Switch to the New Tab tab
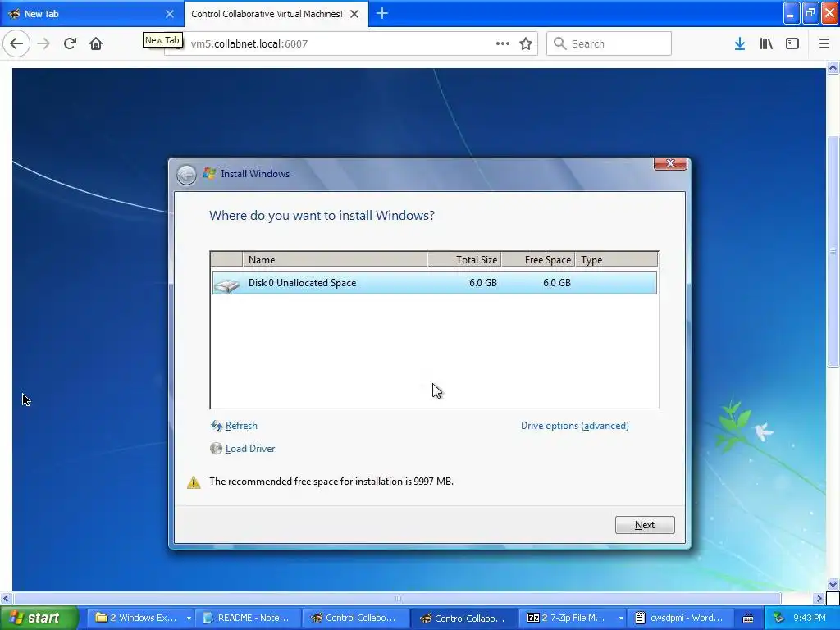This screenshot has width=840, height=630. coord(91,14)
